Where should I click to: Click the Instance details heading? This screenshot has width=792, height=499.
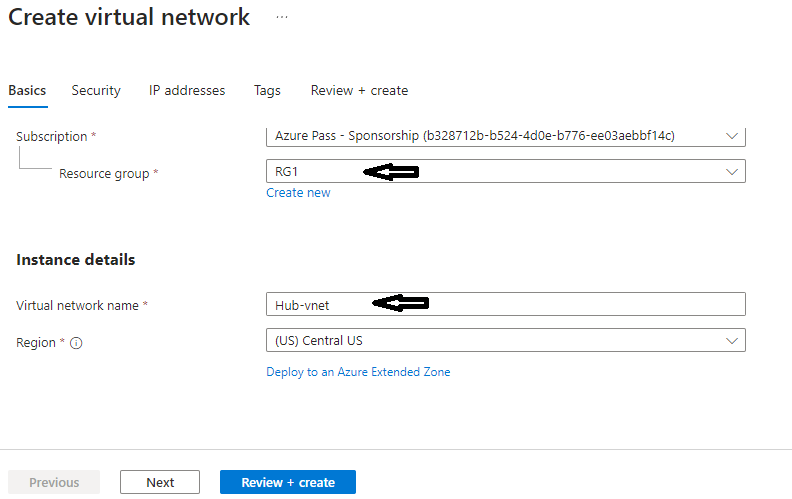pos(76,260)
